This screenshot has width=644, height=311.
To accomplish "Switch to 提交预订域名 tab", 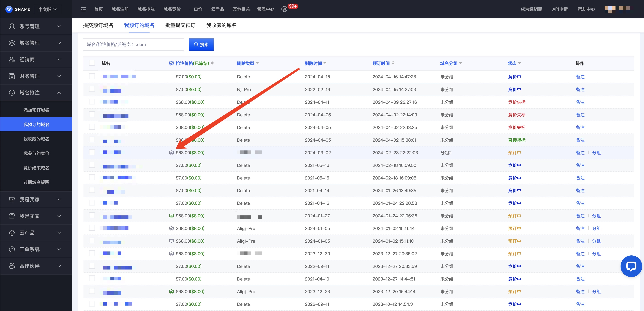I will 98,25.
